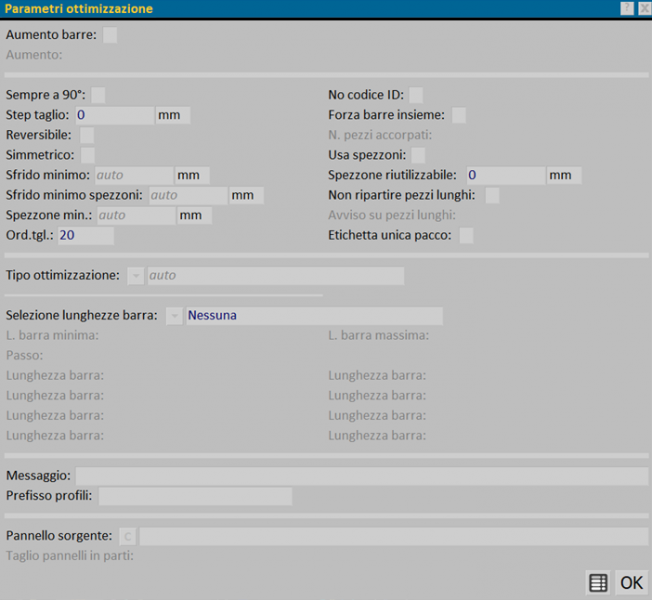
Task: Toggle Forza barre insieme checkbox
Action: click(458, 115)
